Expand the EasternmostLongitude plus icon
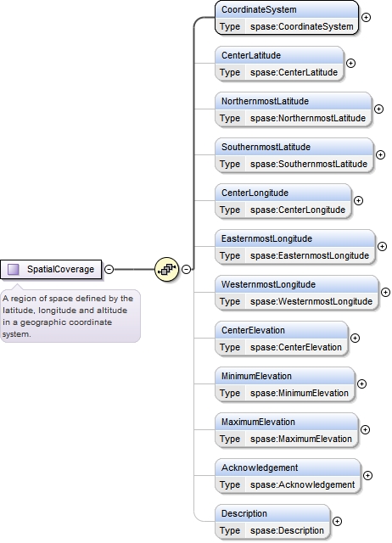392x543 pixels. (x=383, y=246)
